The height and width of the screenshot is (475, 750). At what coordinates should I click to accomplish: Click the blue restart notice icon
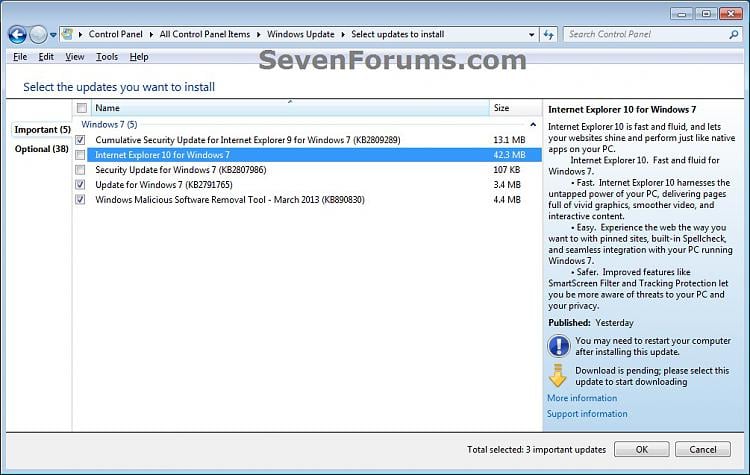pyautogui.click(x=559, y=346)
